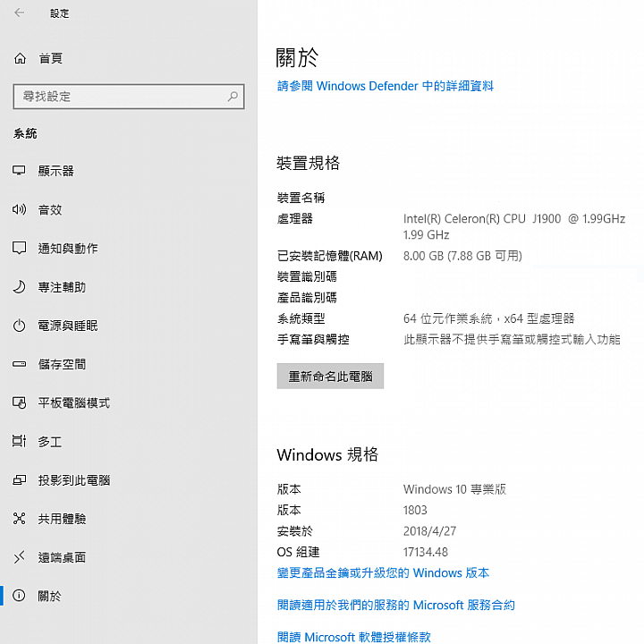Click the 裝置規格 heading
Viewport: 644px width, 644px height.
click(x=308, y=163)
